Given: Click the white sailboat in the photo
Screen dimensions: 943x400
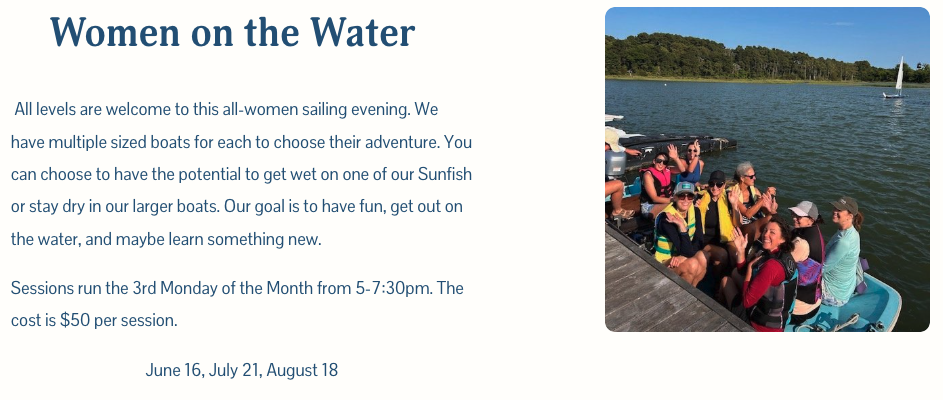Looking at the screenshot, I should pyautogui.click(x=898, y=78).
